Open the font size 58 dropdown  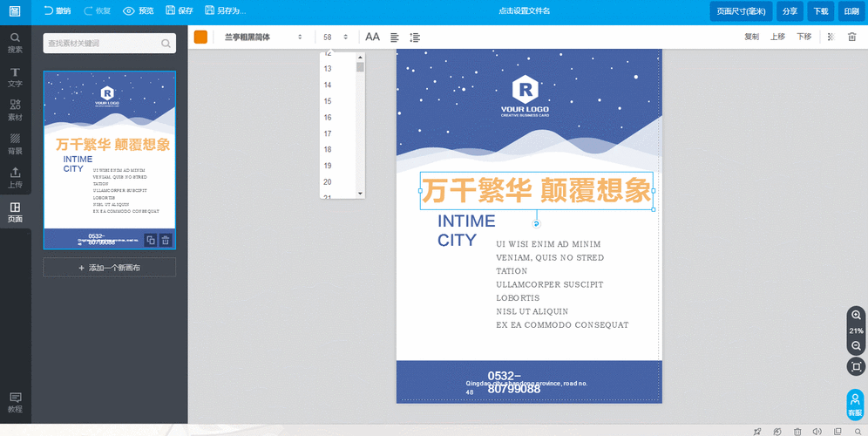pos(336,37)
